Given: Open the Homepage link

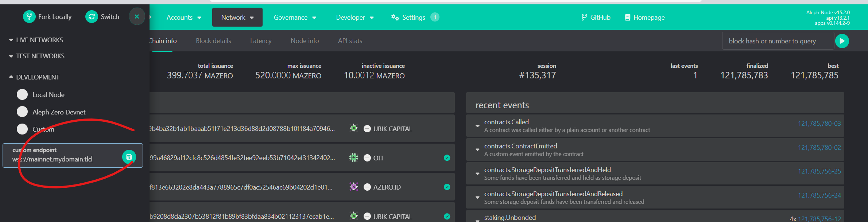Looking at the screenshot, I should pyautogui.click(x=644, y=17).
